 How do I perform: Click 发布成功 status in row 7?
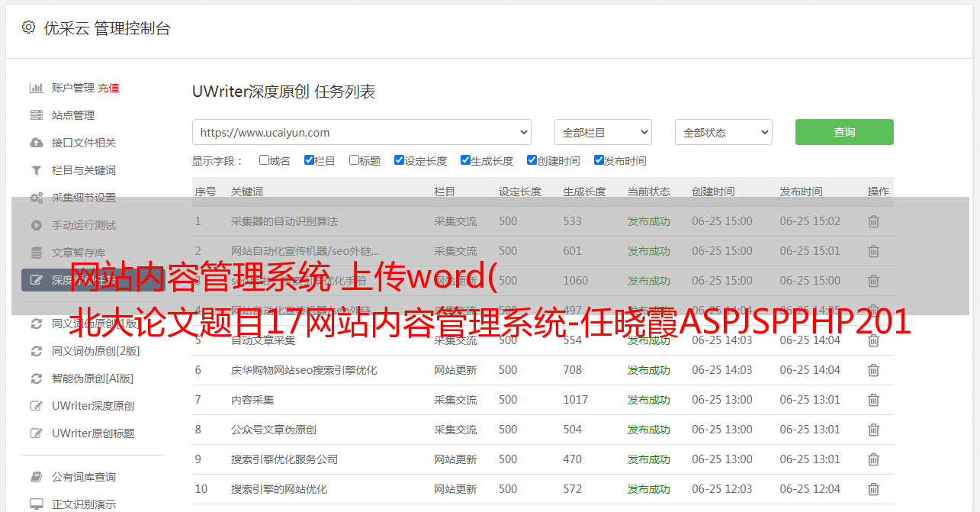pos(649,400)
